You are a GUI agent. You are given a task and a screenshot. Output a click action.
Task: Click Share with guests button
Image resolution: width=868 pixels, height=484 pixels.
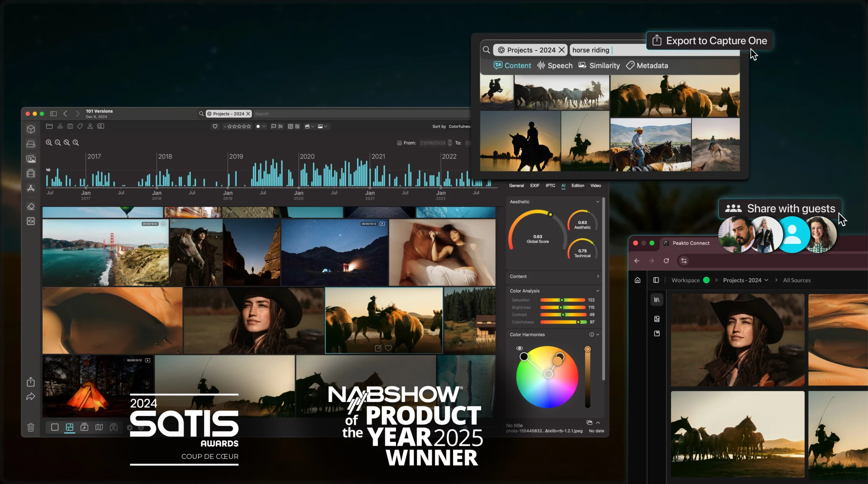780,208
